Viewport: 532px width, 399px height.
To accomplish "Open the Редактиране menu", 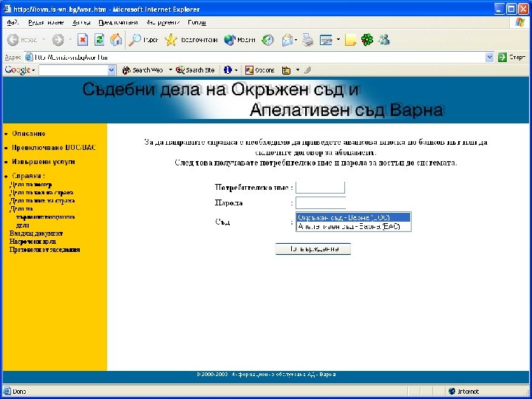I will click(x=46, y=22).
